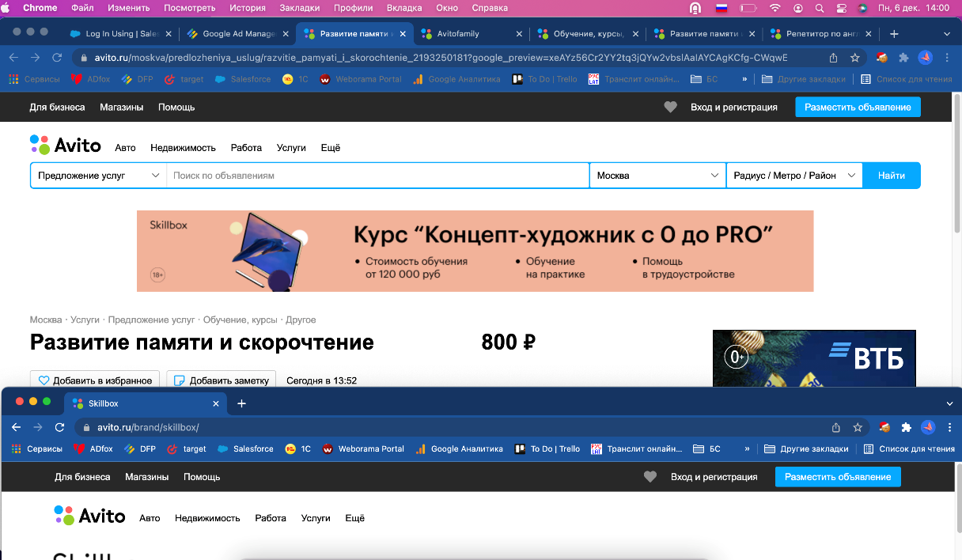The image size is (962, 560).
Task: Click Добавить в избранное button
Action: [x=95, y=380]
